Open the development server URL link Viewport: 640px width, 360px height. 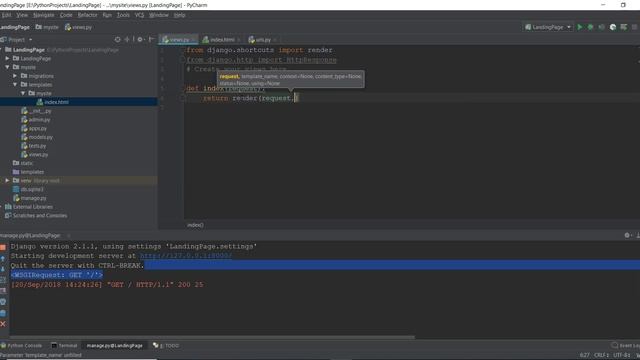186,256
